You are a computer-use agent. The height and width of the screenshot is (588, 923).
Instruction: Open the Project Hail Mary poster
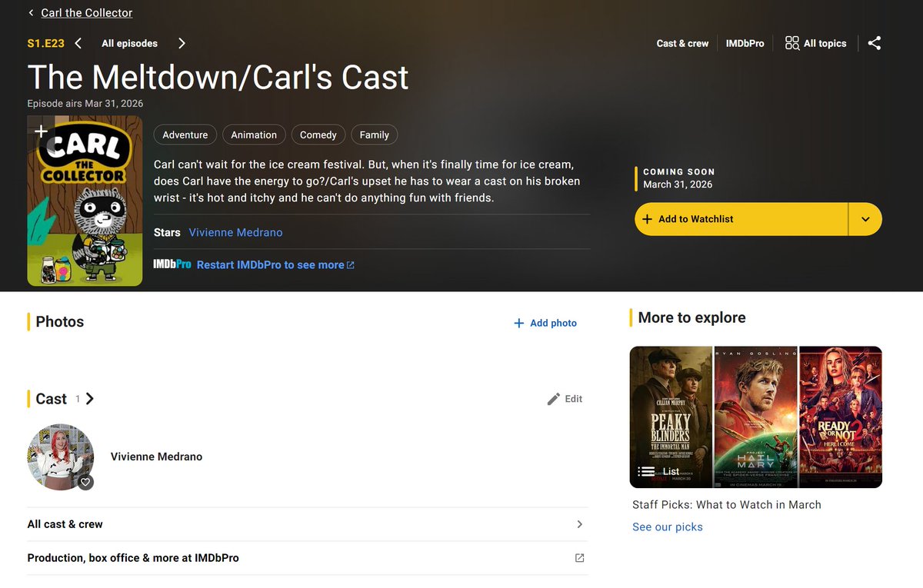coord(755,417)
